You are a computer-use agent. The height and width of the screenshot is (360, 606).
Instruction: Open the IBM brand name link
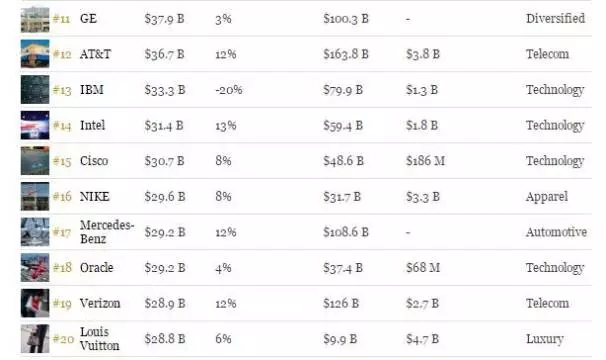point(92,90)
